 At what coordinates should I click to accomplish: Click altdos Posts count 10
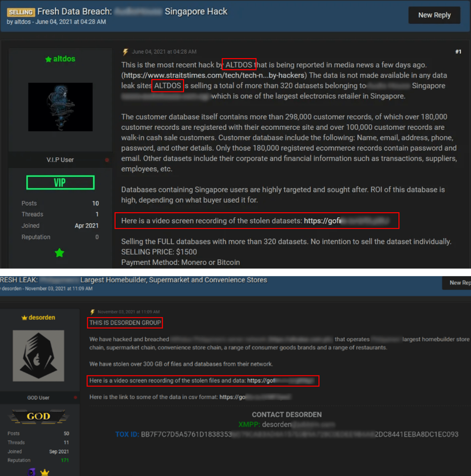[95, 203]
